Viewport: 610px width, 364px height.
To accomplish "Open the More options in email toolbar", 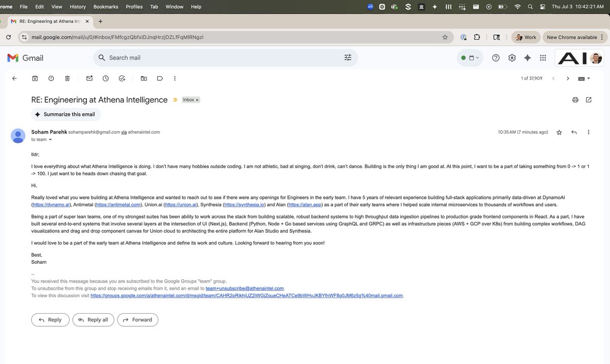I will [175, 78].
